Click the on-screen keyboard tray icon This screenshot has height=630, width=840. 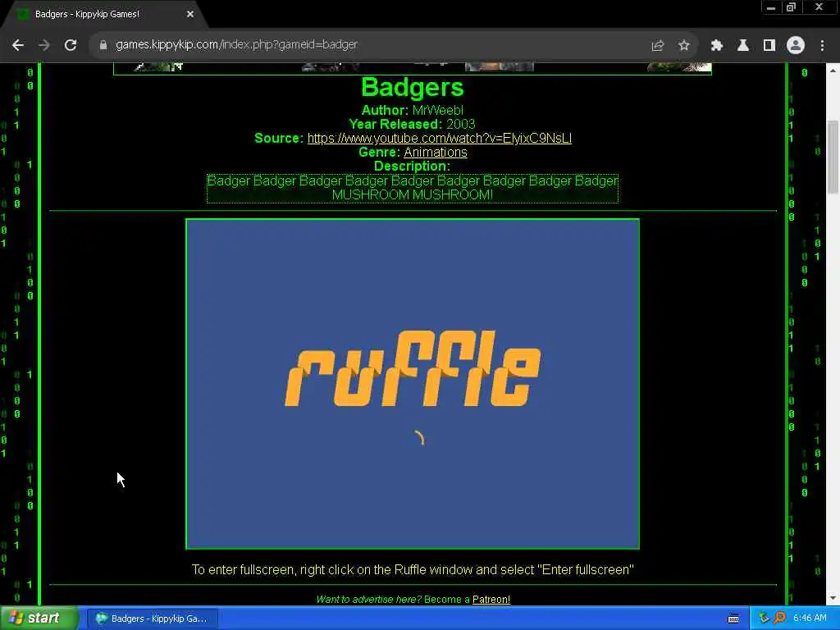click(733, 619)
